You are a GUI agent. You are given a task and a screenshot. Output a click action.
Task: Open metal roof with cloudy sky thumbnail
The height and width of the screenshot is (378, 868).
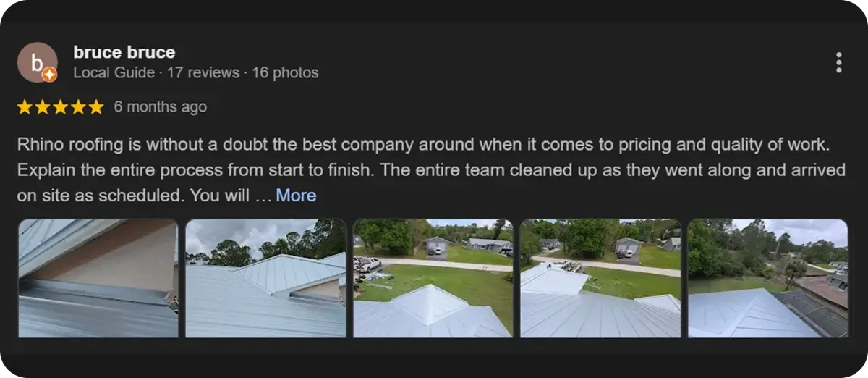(x=265, y=278)
